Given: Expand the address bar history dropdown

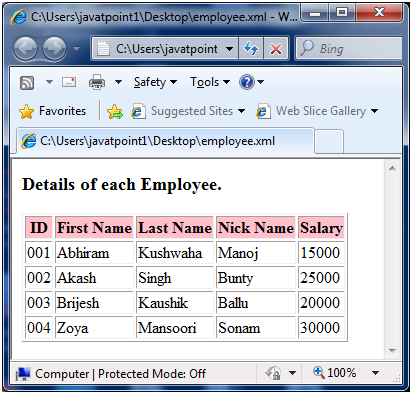Looking at the screenshot, I should (x=229, y=49).
